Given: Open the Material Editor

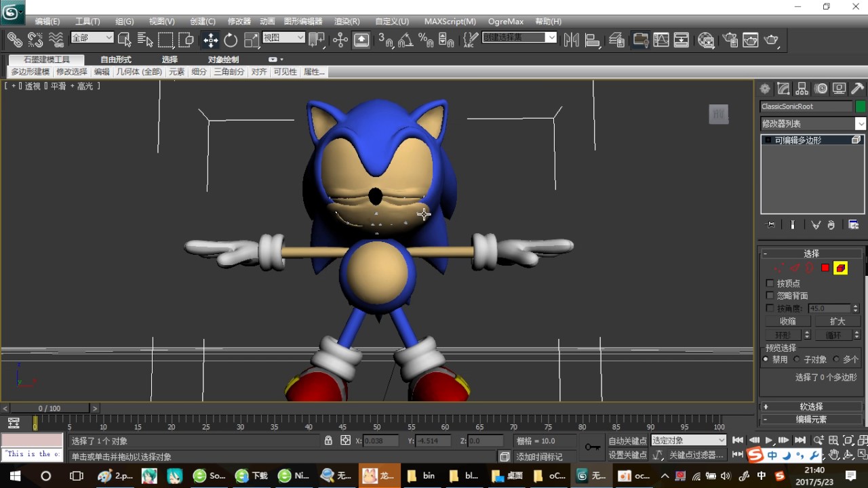Looking at the screenshot, I should pyautogui.click(x=706, y=39).
